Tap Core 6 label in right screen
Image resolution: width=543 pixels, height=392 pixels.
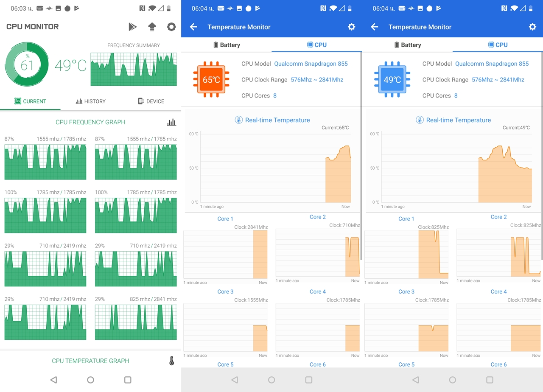point(498,364)
